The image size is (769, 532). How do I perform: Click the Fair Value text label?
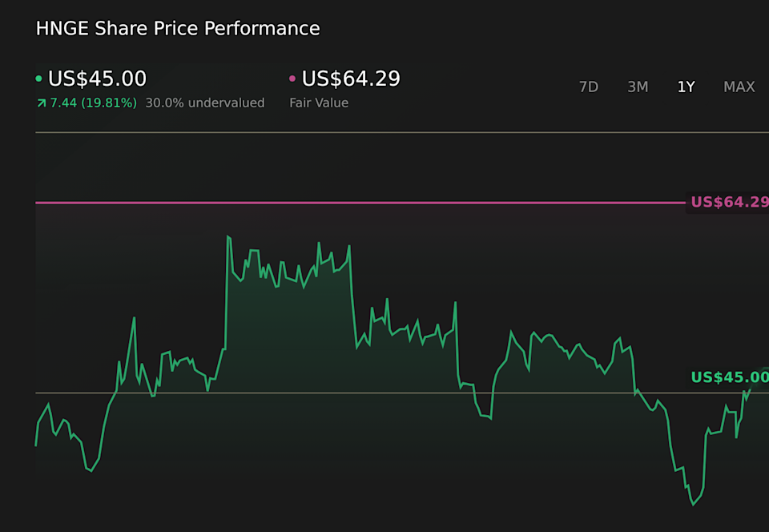(319, 103)
